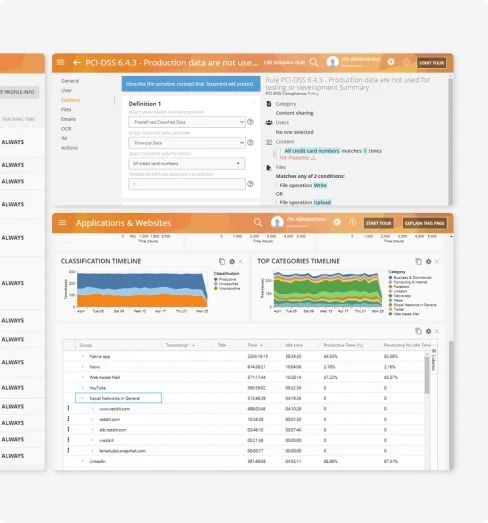Click the EXPLAIN THIS PAGE button

coord(425,223)
